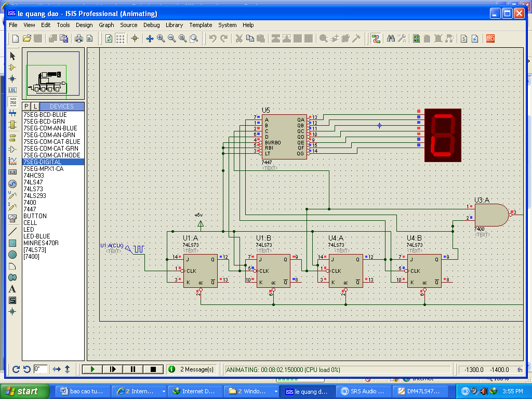Start the simulation with Play
This screenshot has height=399, width=532.
click(92, 369)
